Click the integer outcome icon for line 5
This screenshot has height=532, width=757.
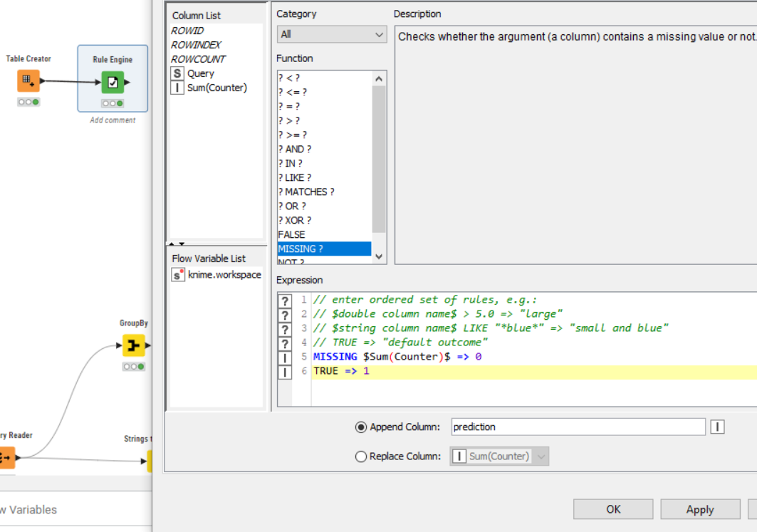point(285,358)
